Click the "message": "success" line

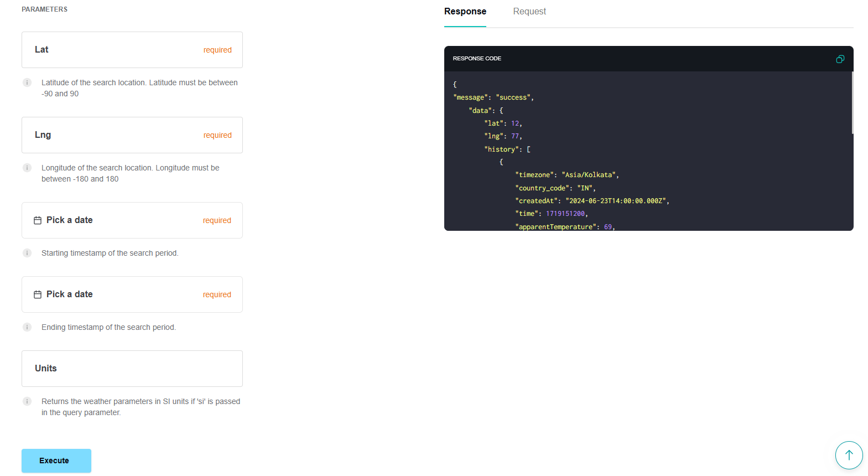[x=493, y=97]
